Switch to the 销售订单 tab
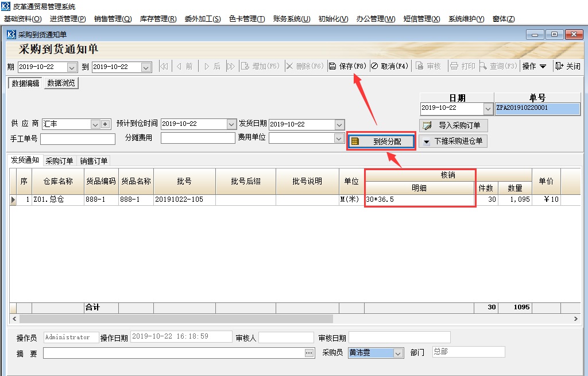Screen dimensions: 588x376 (94, 161)
